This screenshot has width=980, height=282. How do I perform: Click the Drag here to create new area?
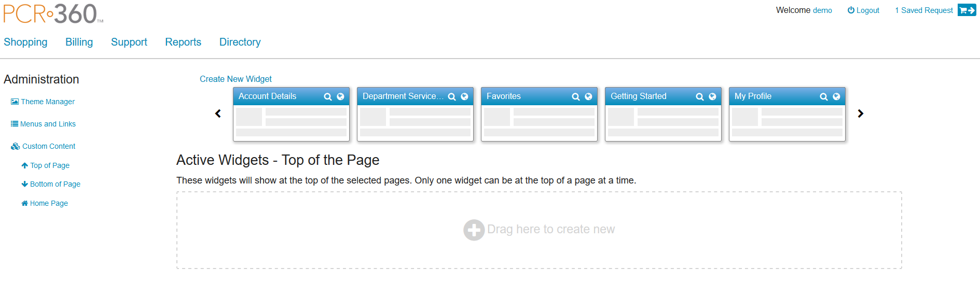click(539, 230)
